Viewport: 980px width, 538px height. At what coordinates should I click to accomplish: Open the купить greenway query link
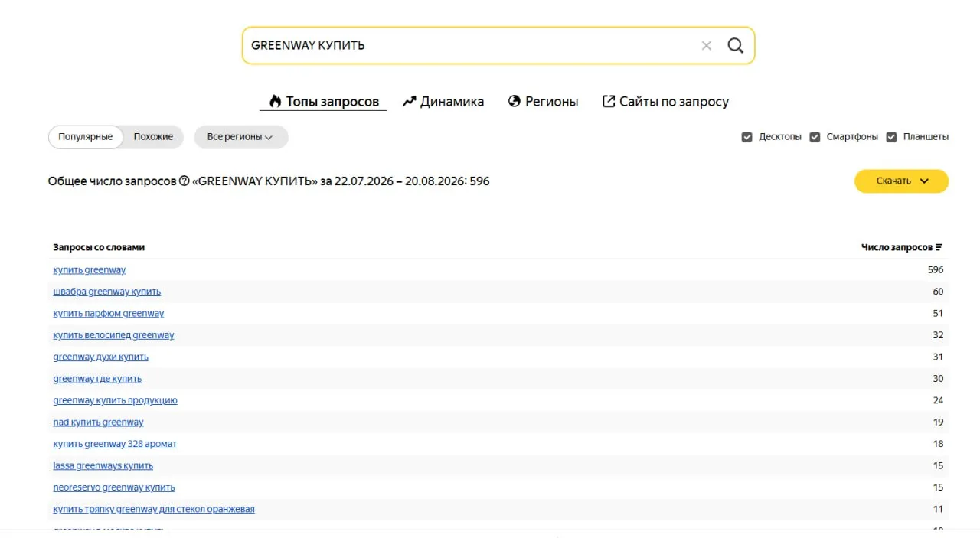point(90,270)
